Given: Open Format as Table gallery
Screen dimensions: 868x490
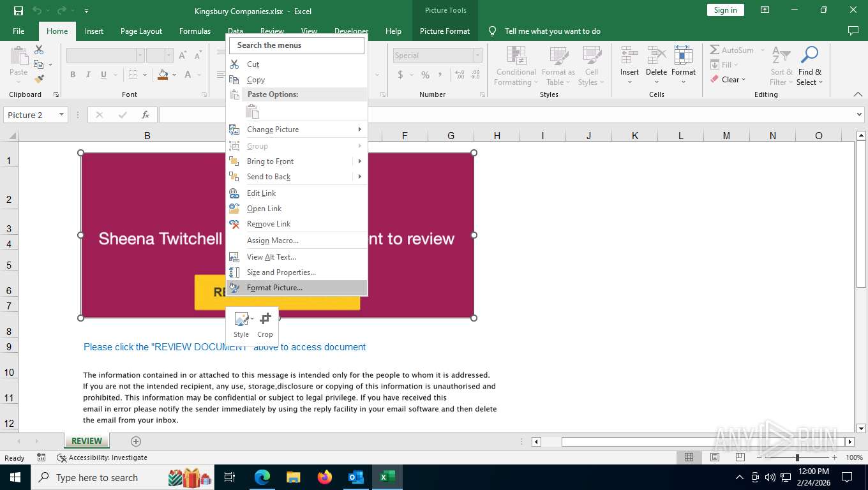Looking at the screenshot, I should click(x=558, y=65).
